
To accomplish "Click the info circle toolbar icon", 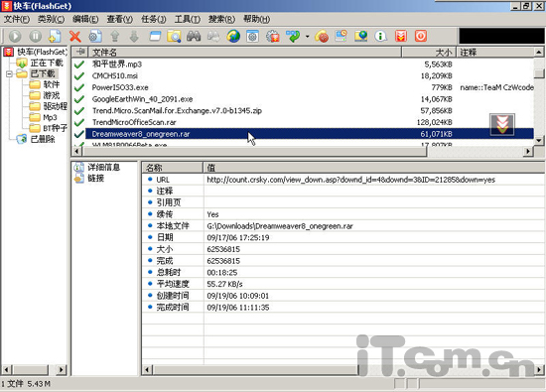I will 380,36.
